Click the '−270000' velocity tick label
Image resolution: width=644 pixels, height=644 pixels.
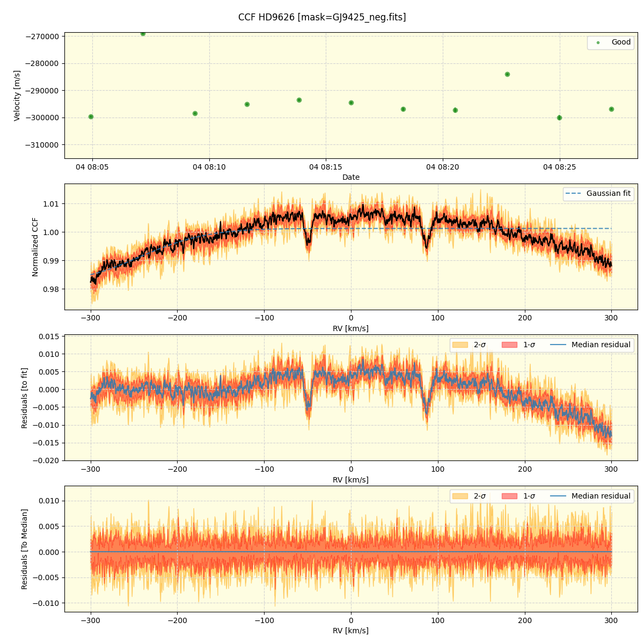point(41,36)
